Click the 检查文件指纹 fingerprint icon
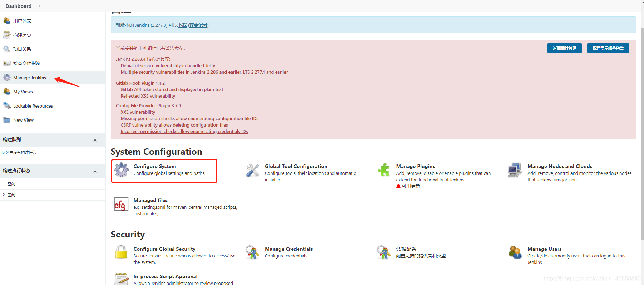644x285 pixels. point(7,63)
